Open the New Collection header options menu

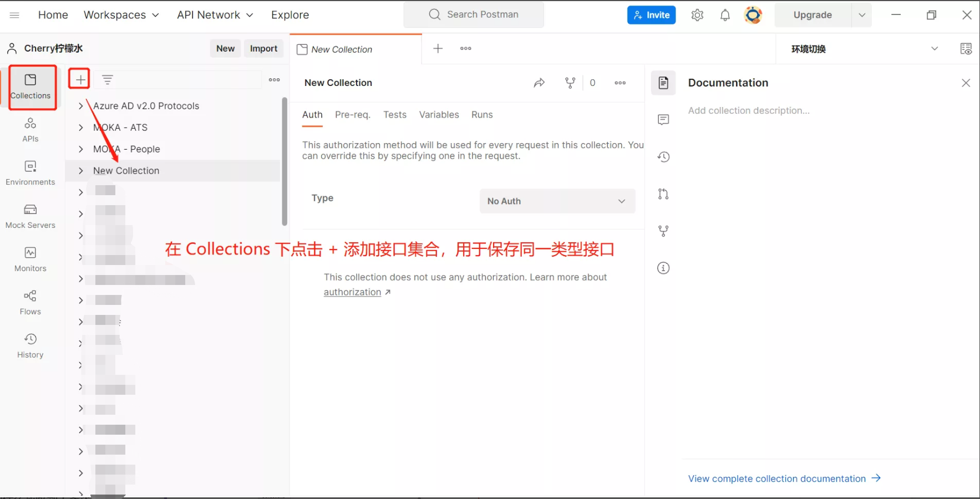[x=620, y=83]
